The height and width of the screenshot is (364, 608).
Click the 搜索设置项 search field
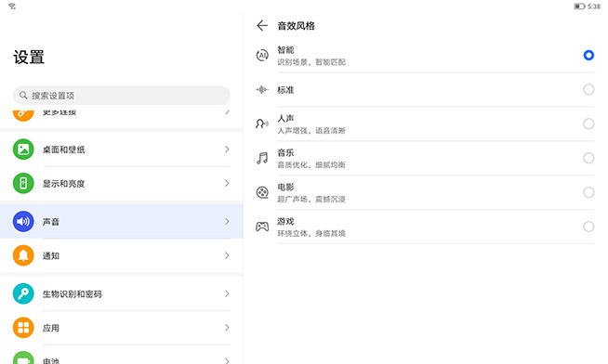[122, 96]
